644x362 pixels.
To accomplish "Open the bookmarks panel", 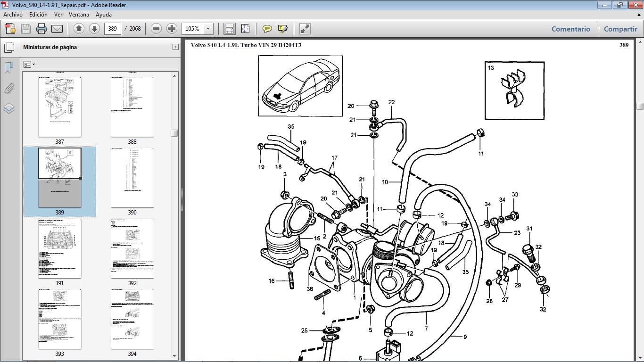I will pos(9,67).
